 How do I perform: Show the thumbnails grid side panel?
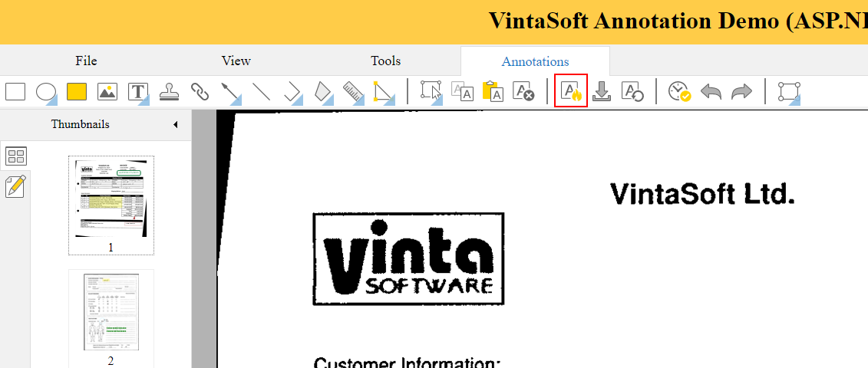[x=16, y=157]
